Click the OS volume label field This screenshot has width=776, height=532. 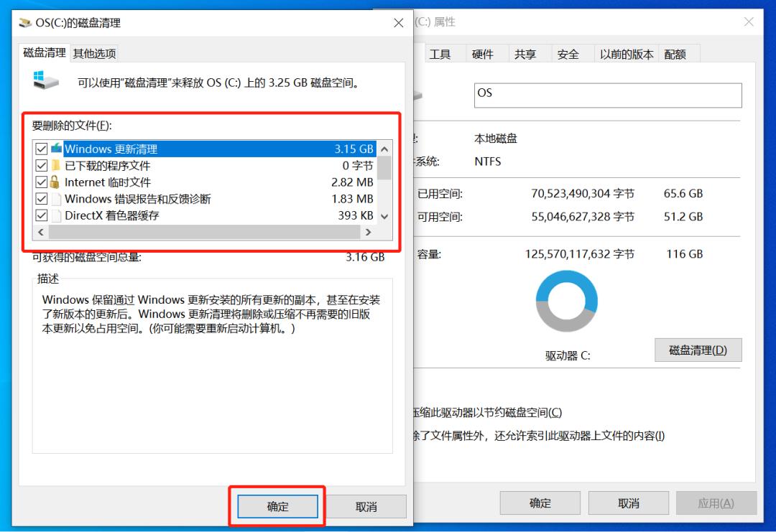pyautogui.click(x=607, y=95)
